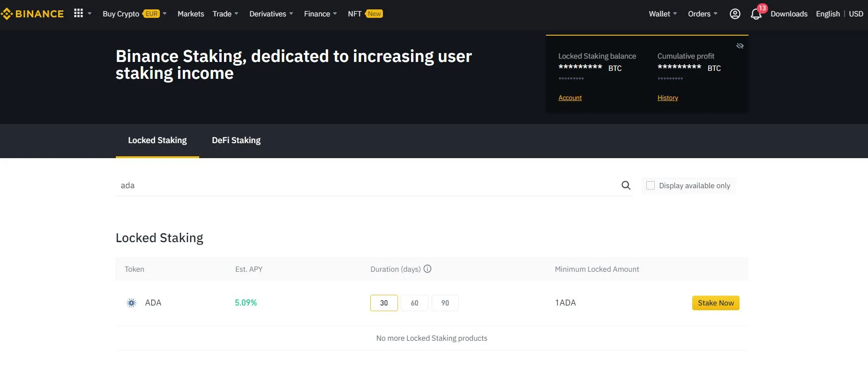Open the Account link
The width and height of the screenshot is (868, 382).
point(570,98)
